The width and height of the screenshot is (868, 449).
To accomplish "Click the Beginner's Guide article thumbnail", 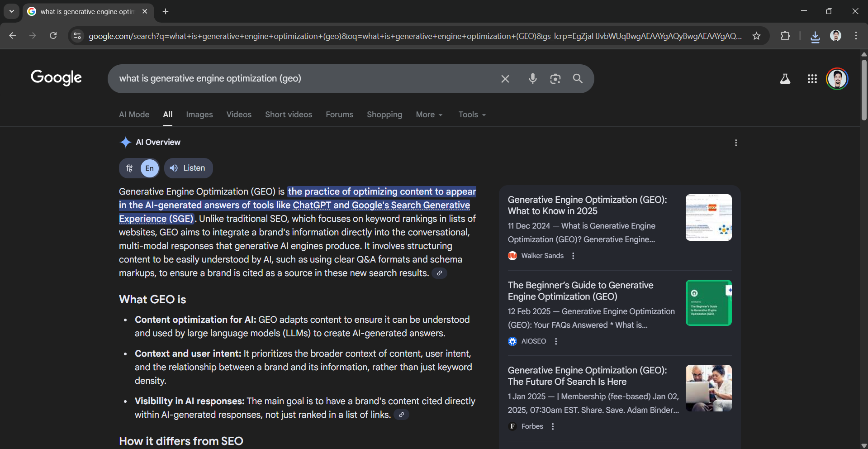I will (x=708, y=302).
